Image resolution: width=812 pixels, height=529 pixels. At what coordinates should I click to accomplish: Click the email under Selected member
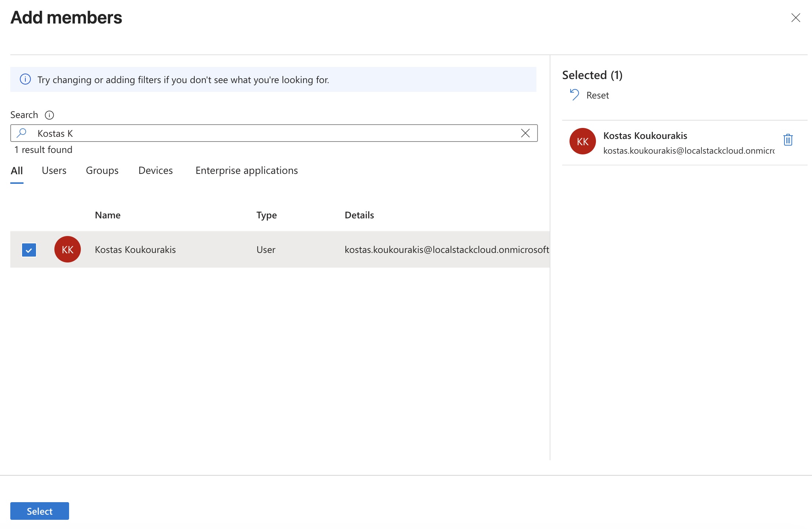click(x=689, y=150)
